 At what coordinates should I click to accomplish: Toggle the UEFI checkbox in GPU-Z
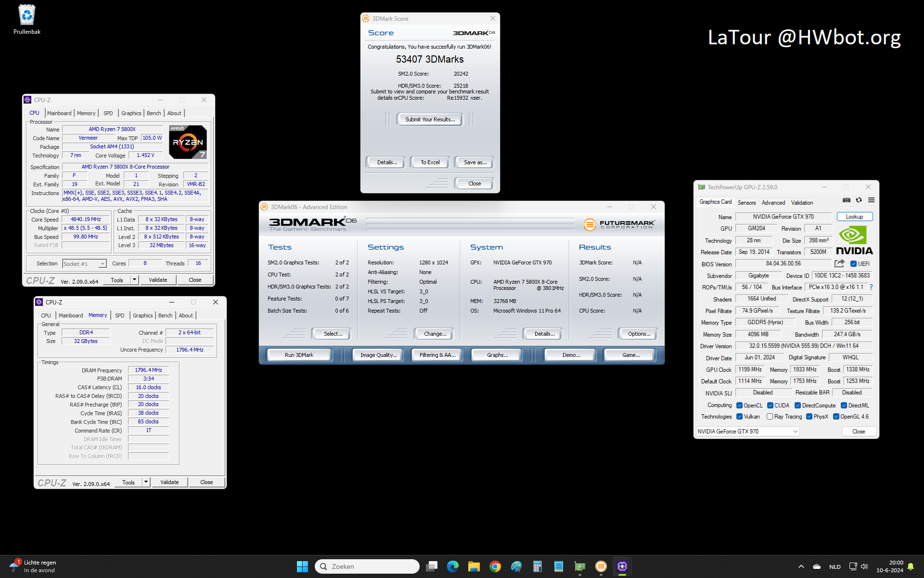(853, 263)
